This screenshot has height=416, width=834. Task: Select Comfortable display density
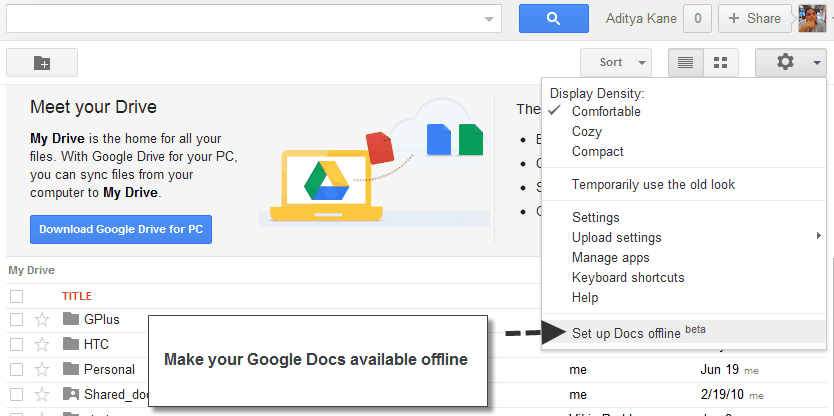pos(606,112)
